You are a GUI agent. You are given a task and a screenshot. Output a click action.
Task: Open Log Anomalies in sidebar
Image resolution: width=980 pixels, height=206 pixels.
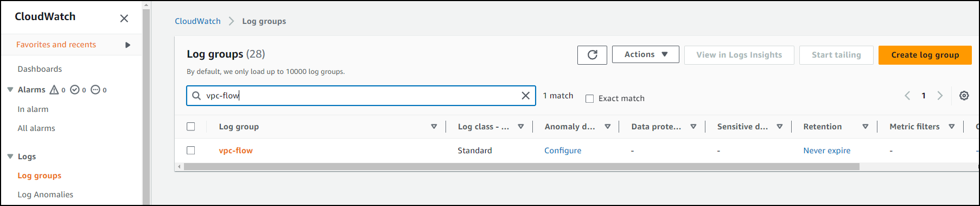pos(45,195)
